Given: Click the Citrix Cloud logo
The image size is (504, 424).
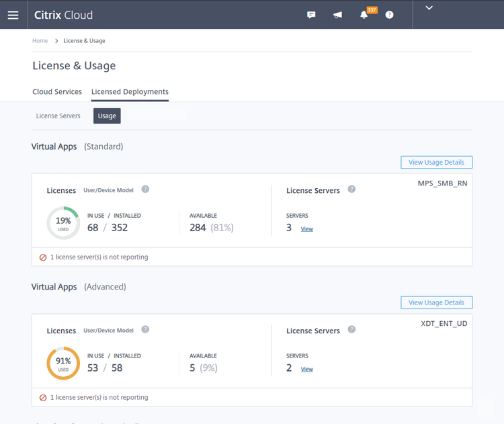Looking at the screenshot, I should pyautogui.click(x=63, y=15).
